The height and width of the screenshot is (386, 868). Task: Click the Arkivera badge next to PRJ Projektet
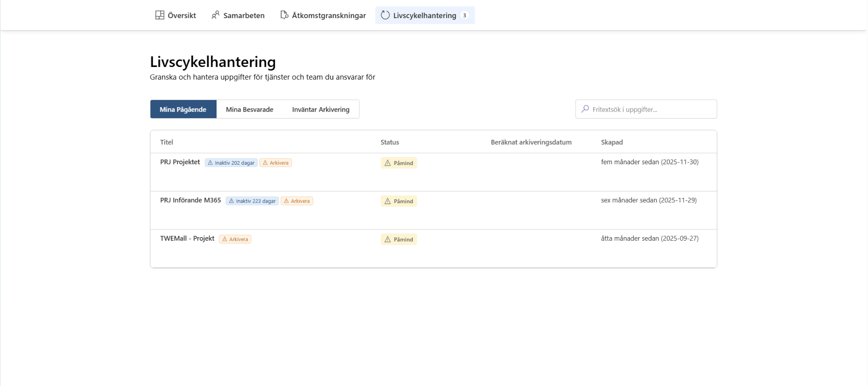coord(276,163)
